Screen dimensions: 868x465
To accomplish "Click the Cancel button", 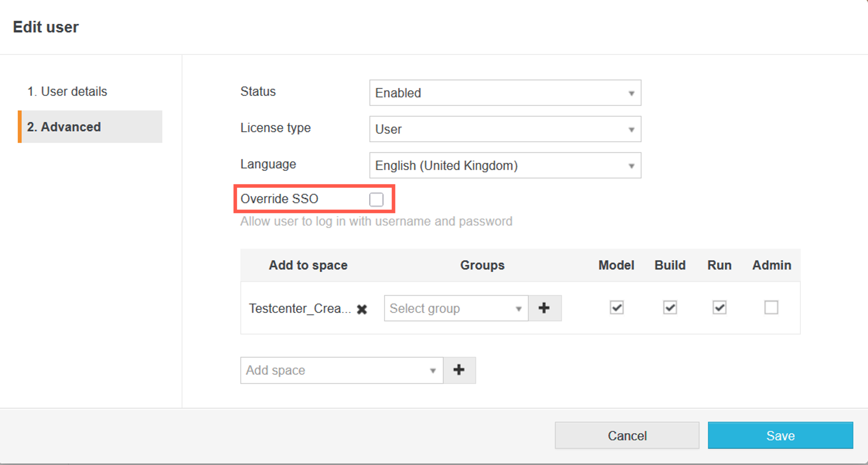I will 627,435.
